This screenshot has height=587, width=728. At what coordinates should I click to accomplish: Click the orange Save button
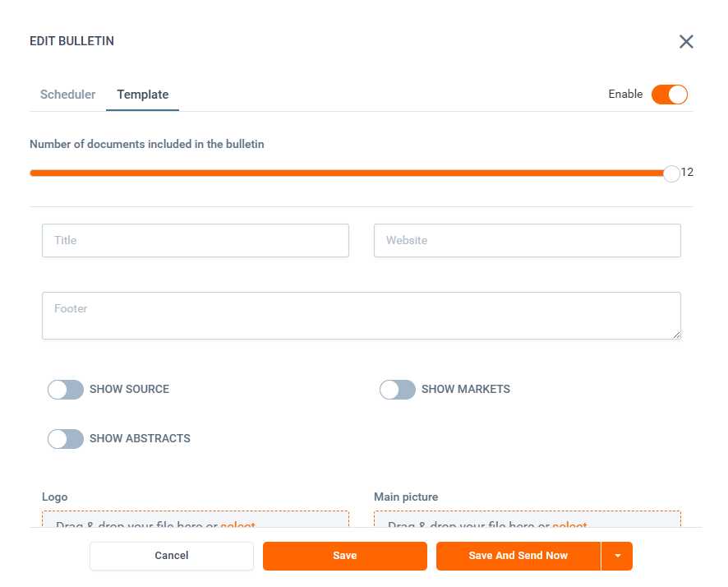pyautogui.click(x=345, y=556)
